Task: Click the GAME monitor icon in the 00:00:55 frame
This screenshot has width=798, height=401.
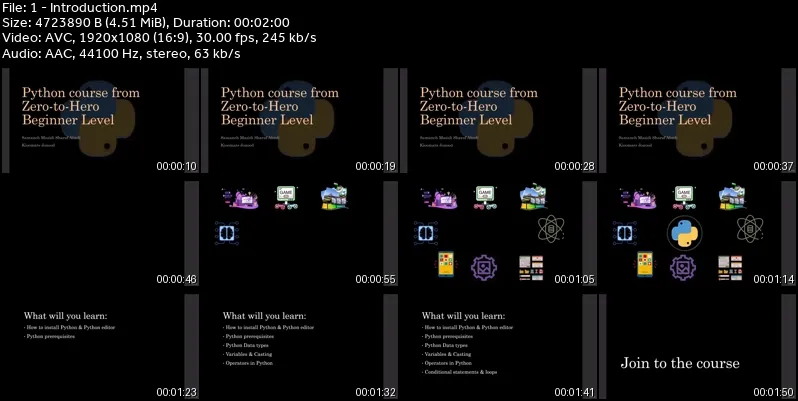Action: 286,197
